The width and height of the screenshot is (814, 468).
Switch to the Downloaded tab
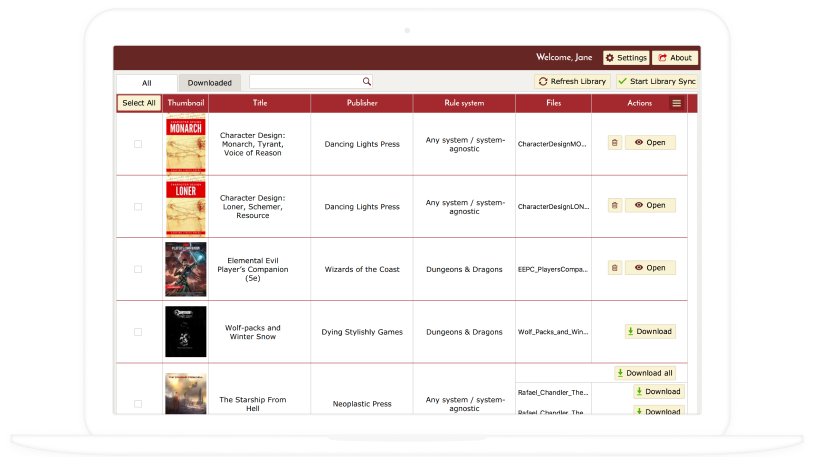[210, 83]
